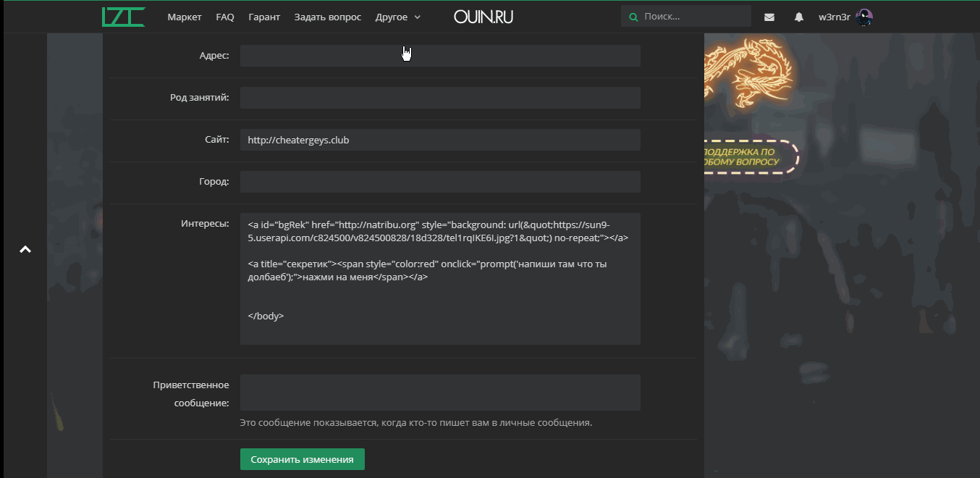
Task: Click the Адрес input field
Action: tap(440, 56)
